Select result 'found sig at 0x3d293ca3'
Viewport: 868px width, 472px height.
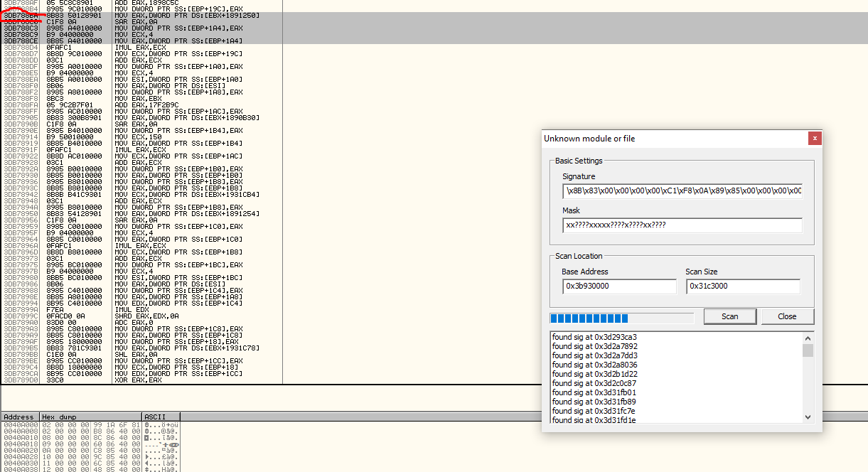coord(594,337)
